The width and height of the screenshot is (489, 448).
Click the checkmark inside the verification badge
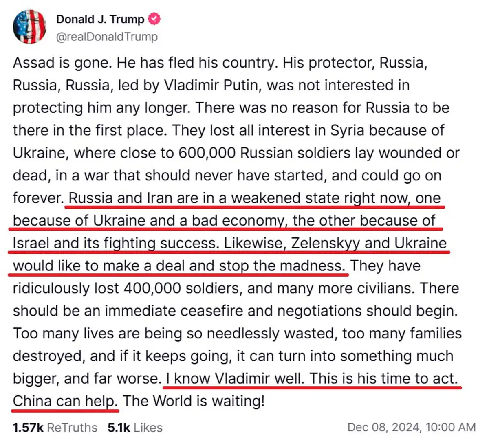coord(153,19)
